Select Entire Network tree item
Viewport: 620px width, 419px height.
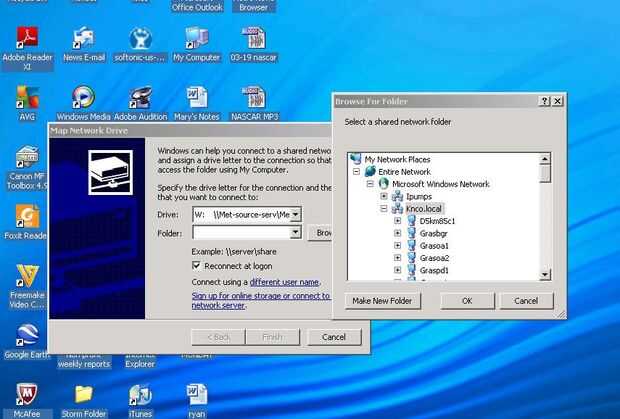click(404, 172)
